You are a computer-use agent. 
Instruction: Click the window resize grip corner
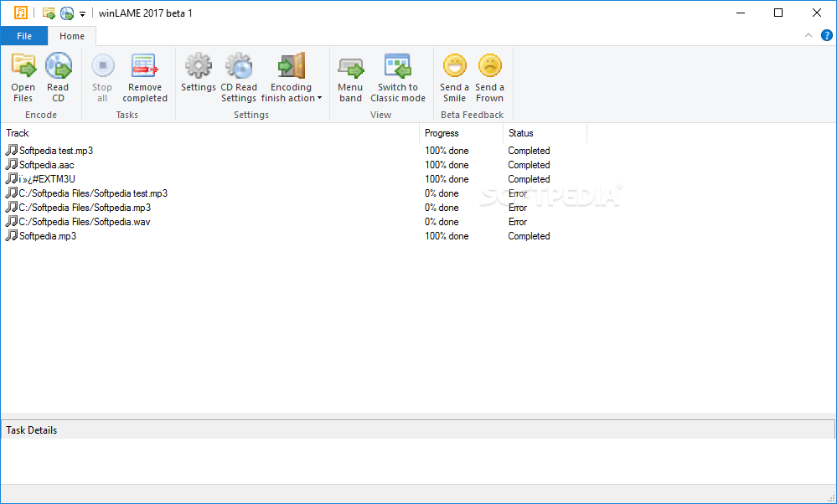830,497
